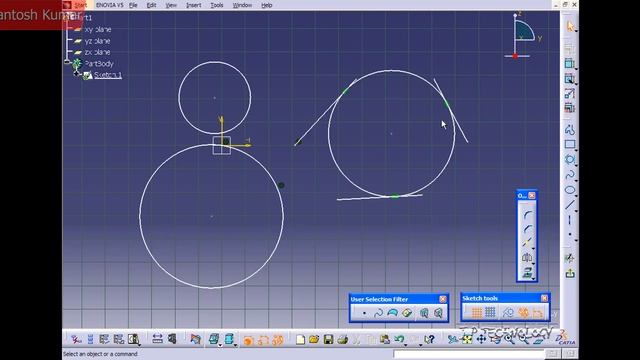Screen dimensions: 640x360
Task: Undo the last action
Action: click(x=399, y=339)
